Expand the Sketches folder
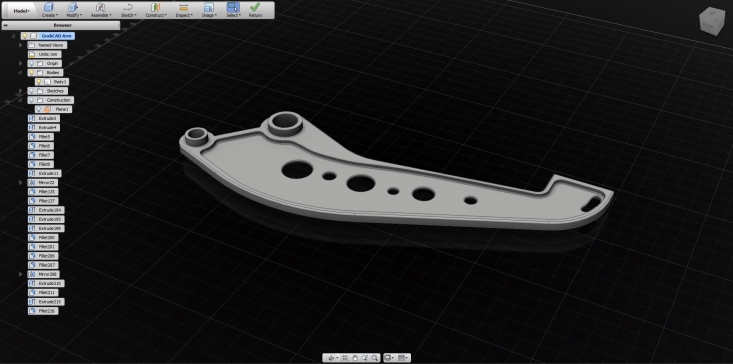The image size is (733, 364). click(21, 91)
